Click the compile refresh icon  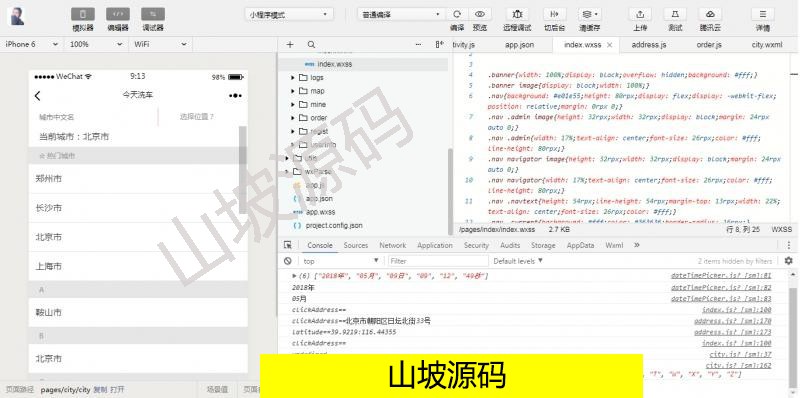tap(457, 14)
